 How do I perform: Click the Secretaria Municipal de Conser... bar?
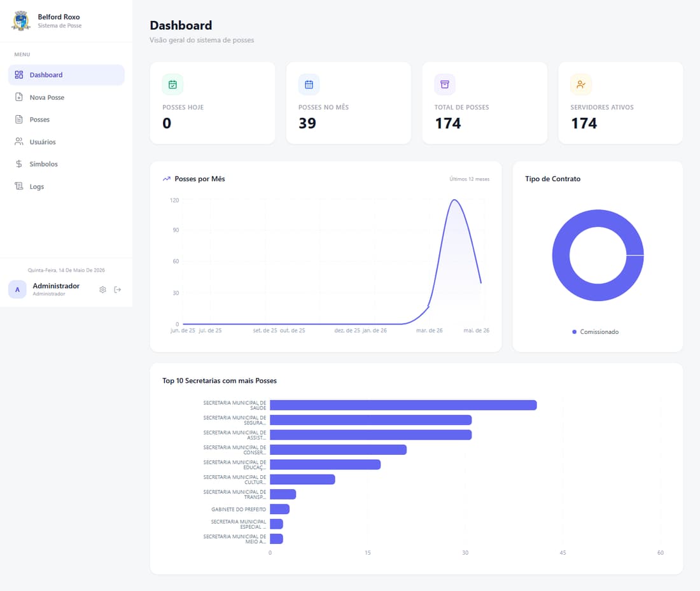(x=338, y=450)
